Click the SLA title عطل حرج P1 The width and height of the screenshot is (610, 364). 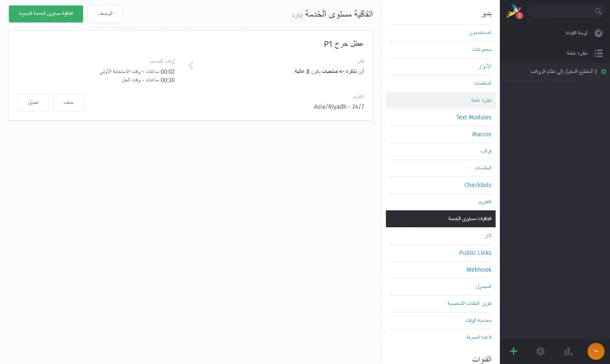(344, 44)
